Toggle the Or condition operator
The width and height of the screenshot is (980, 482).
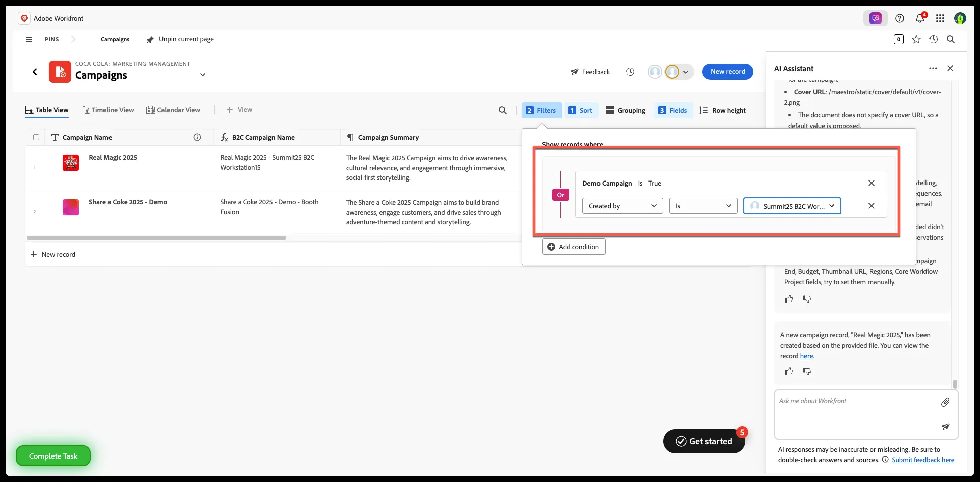click(x=561, y=195)
